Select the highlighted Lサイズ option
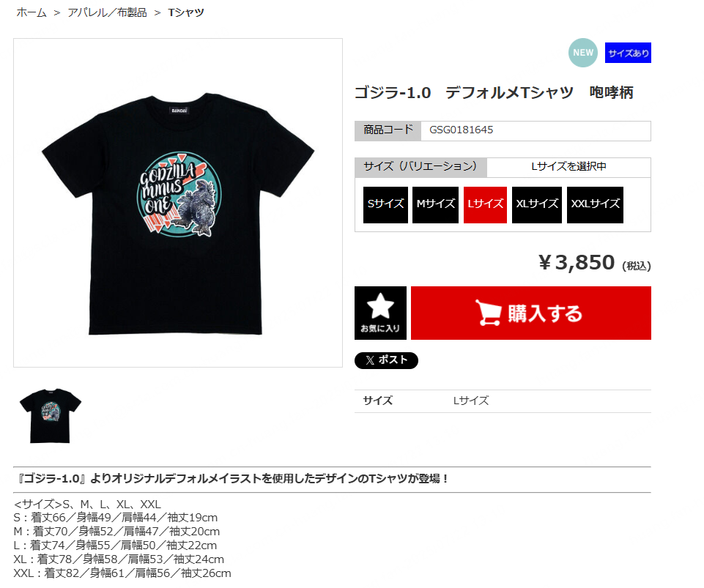This screenshot has height=588, width=704. click(486, 205)
